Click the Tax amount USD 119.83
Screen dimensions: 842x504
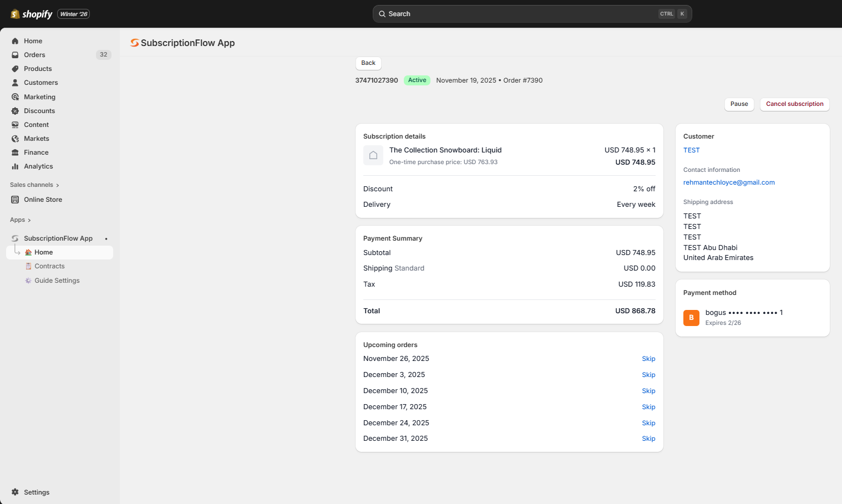[637, 284]
